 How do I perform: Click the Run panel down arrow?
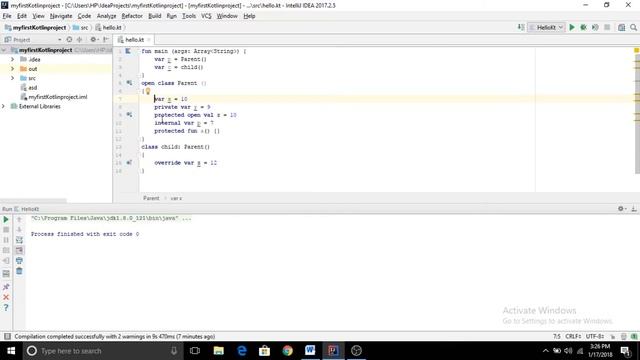pyautogui.click(x=19, y=229)
